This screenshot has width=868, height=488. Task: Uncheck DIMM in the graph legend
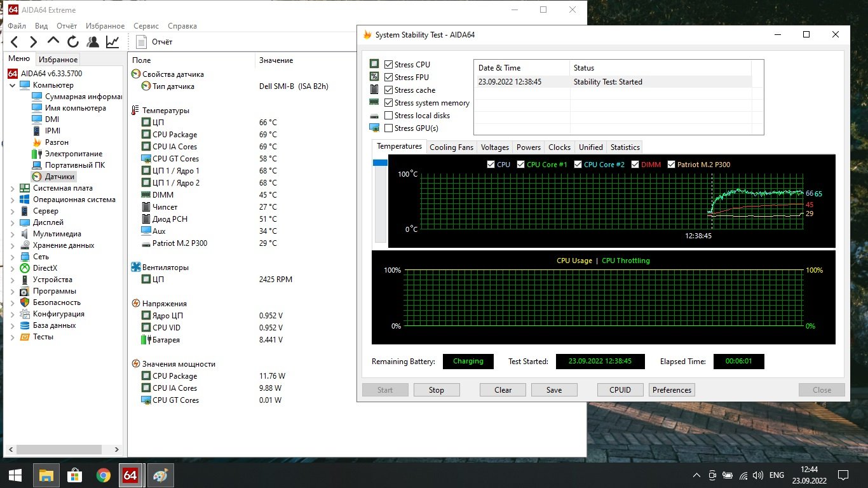click(635, 165)
